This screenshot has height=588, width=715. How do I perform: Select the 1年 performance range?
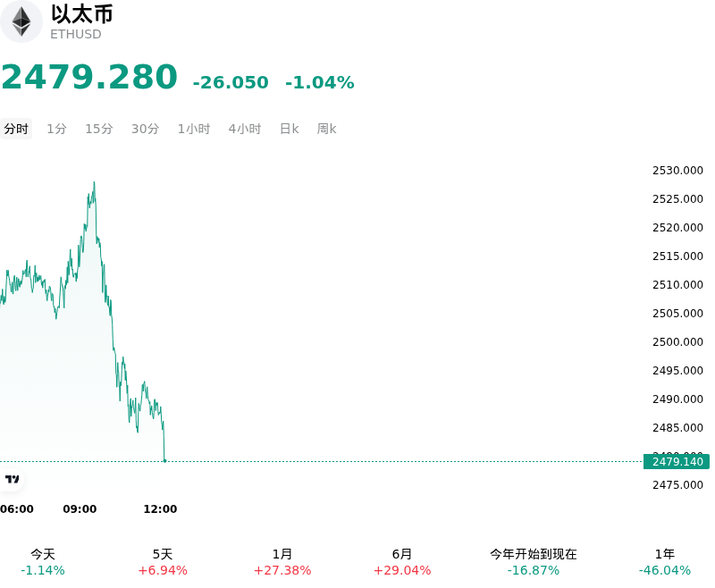click(x=665, y=562)
